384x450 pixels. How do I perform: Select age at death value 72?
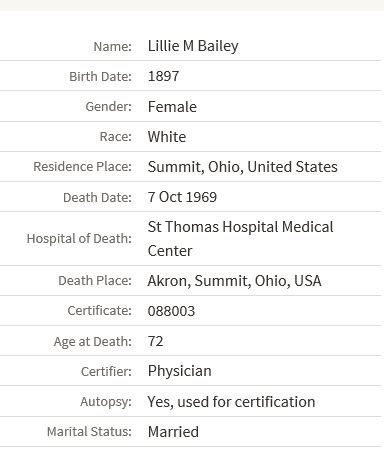click(155, 341)
